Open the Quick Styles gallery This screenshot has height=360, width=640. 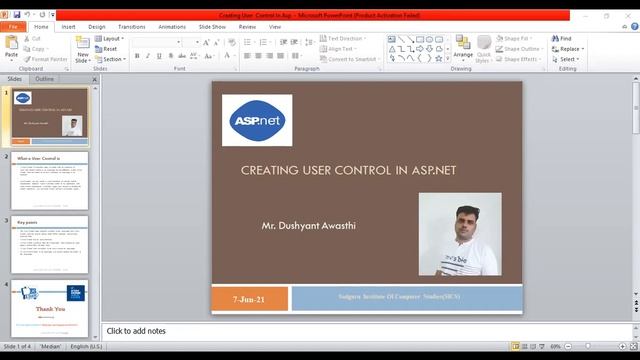pos(484,49)
